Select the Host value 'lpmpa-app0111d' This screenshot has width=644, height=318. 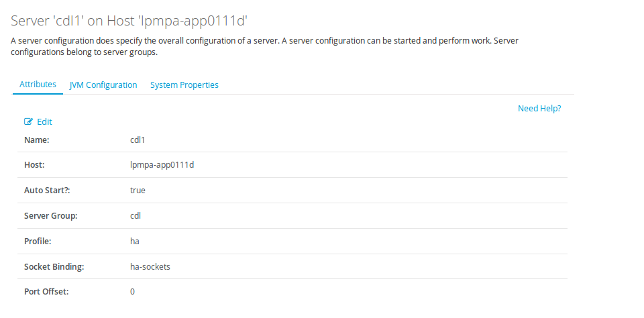pyautogui.click(x=162, y=165)
